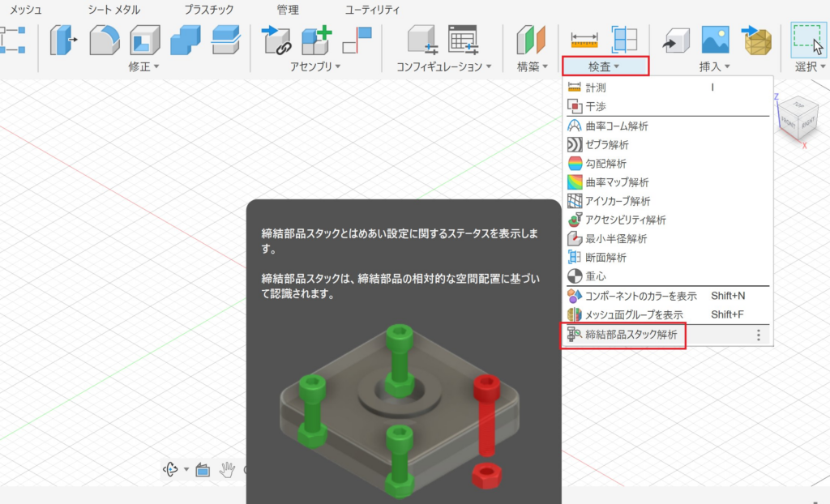Click the Measure ruler icon in toolbar

click(584, 39)
